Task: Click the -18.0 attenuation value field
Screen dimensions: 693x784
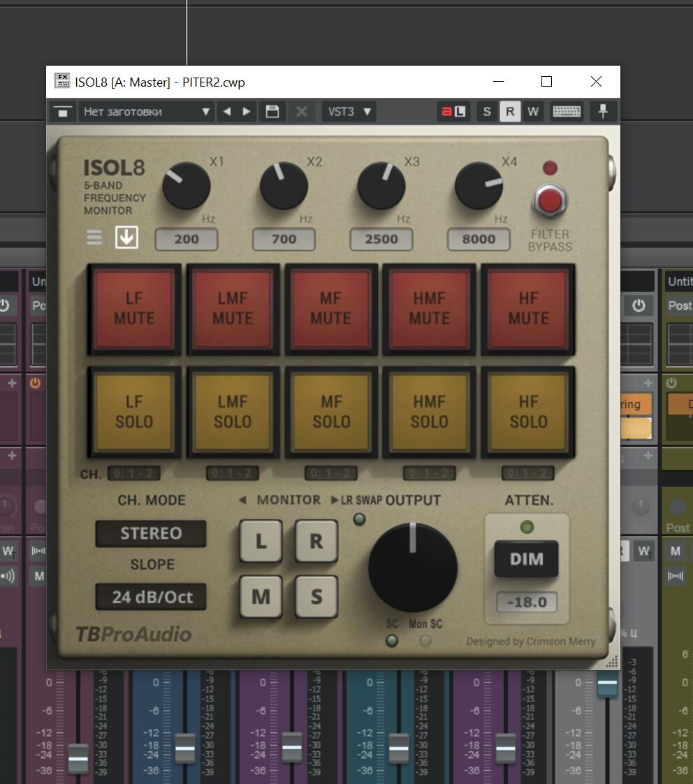Action: pyautogui.click(x=527, y=602)
